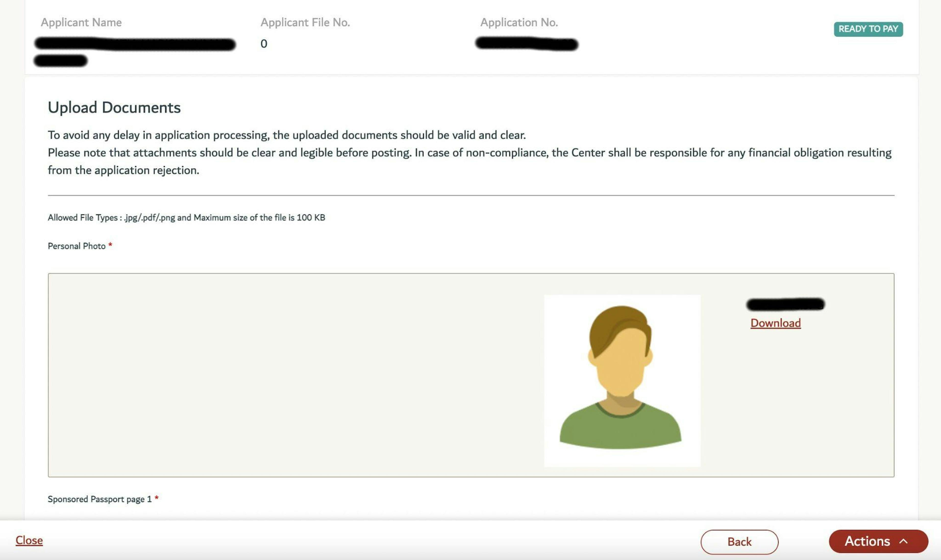This screenshot has width=941, height=560.
Task: Click the Personal Photo field label
Action: pyautogui.click(x=77, y=246)
